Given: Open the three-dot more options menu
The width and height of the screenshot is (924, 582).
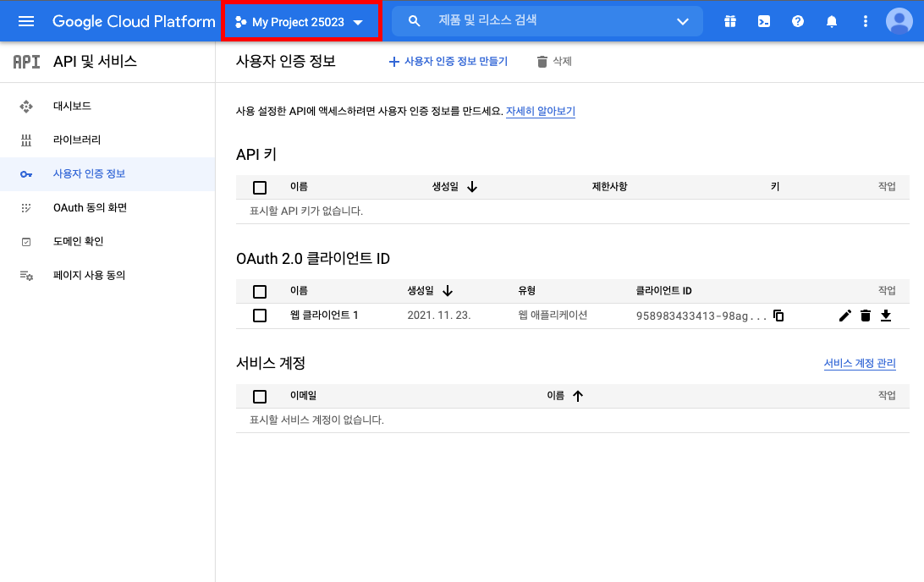Looking at the screenshot, I should pyautogui.click(x=865, y=21).
